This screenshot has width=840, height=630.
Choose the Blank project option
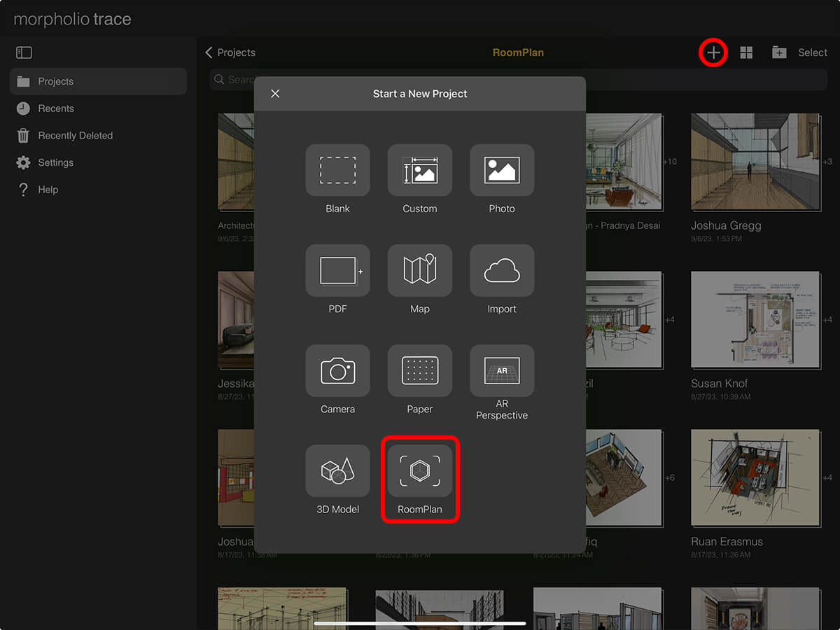pyautogui.click(x=337, y=170)
